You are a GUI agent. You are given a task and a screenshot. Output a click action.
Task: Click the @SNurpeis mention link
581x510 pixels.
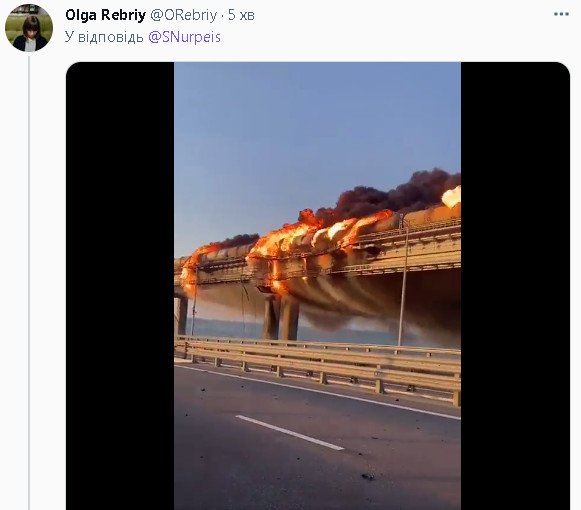coord(185,37)
